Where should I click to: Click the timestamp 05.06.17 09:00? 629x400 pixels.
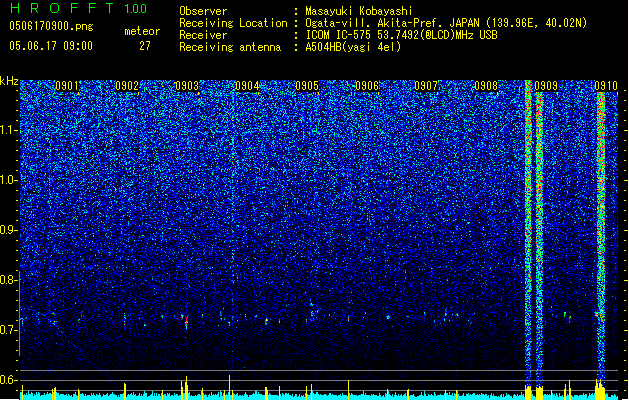[x=51, y=46]
